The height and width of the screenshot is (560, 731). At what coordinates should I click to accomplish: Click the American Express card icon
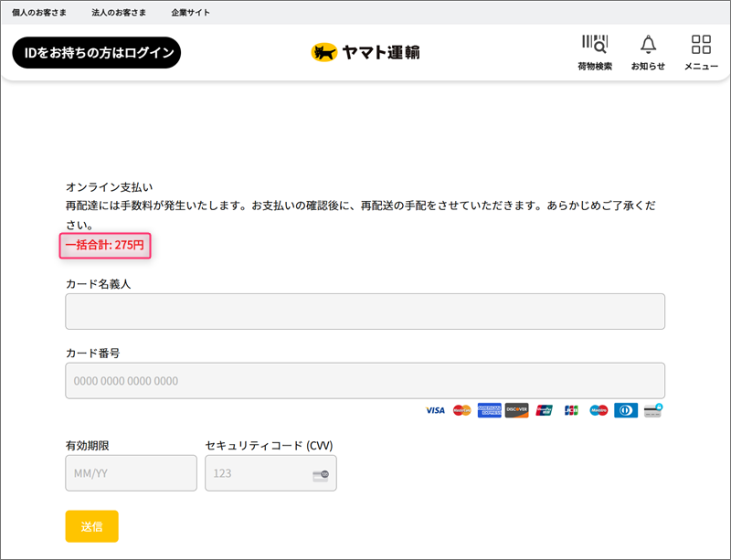click(x=490, y=410)
